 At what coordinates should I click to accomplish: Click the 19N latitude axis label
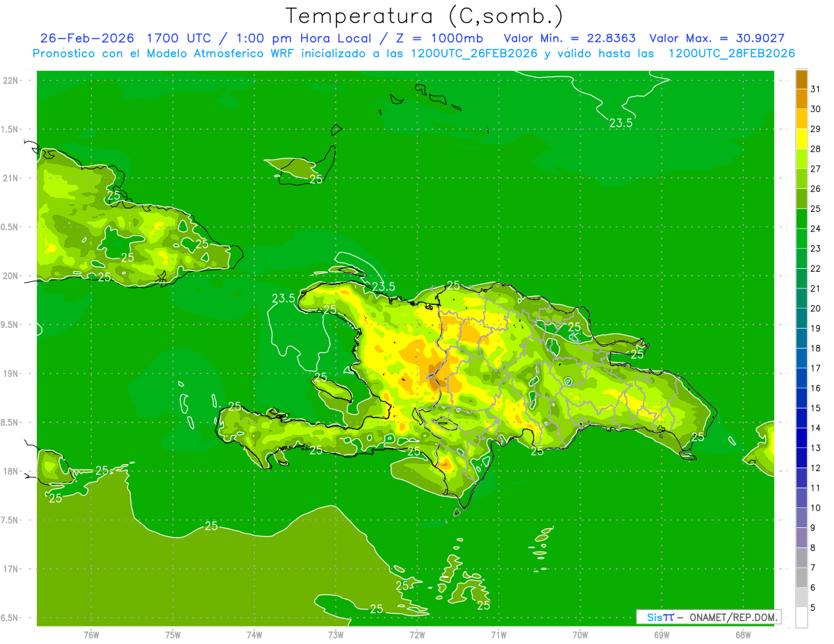click(x=12, y=374)
